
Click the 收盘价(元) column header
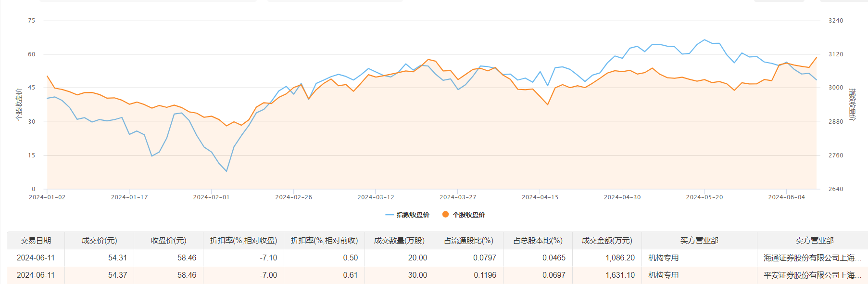click(x=168, y=240)
